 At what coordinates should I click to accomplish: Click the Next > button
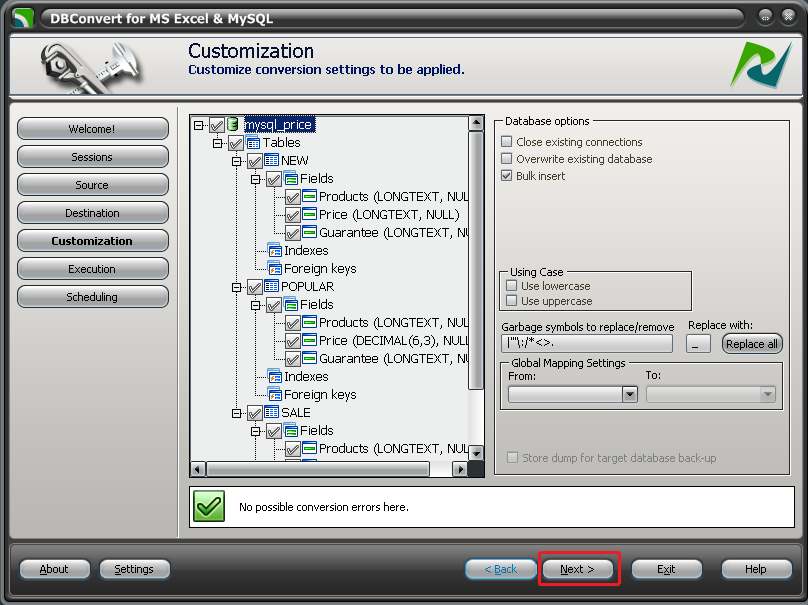578,569
